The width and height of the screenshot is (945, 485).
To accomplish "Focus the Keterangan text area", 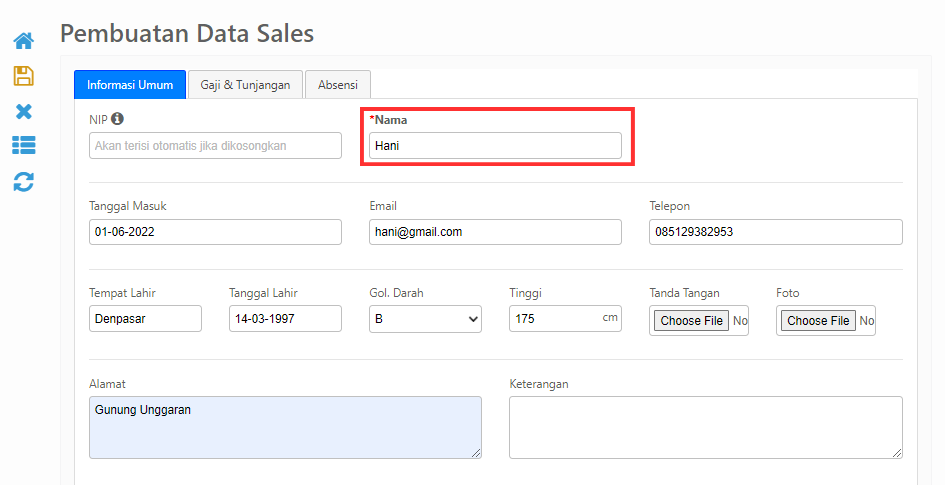I will coord(706,427).
